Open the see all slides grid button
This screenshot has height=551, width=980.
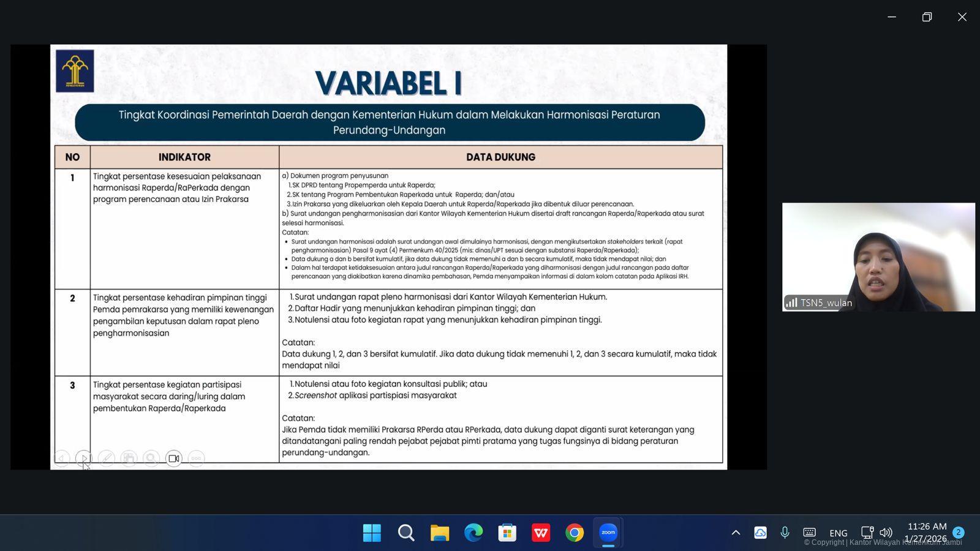(129, 458)
